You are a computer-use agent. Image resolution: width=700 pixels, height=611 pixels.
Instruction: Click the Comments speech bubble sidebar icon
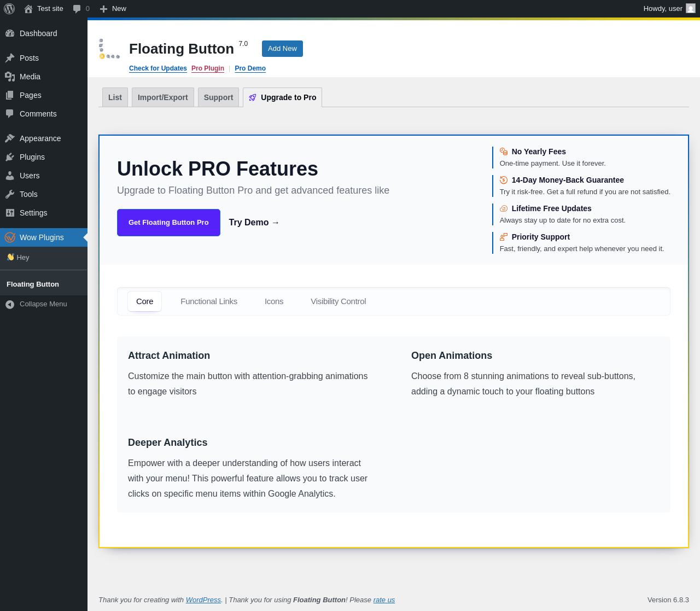point(10,114)
